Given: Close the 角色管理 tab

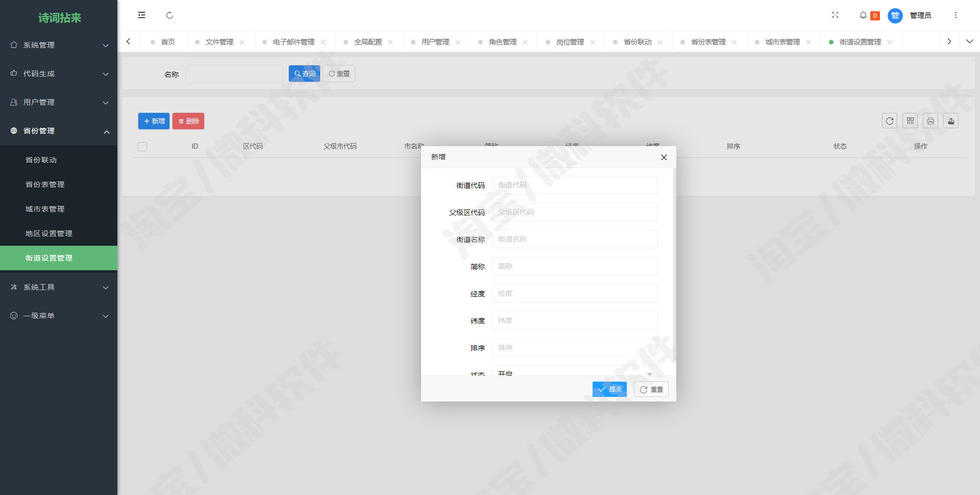Looking at the screenshot, I should coord(525,42).
